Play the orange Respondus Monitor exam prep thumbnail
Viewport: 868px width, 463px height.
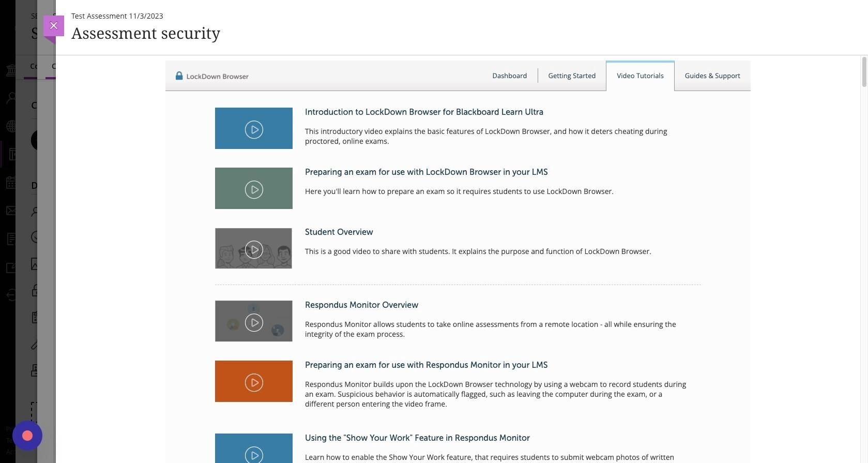click(x=254, y=381)
